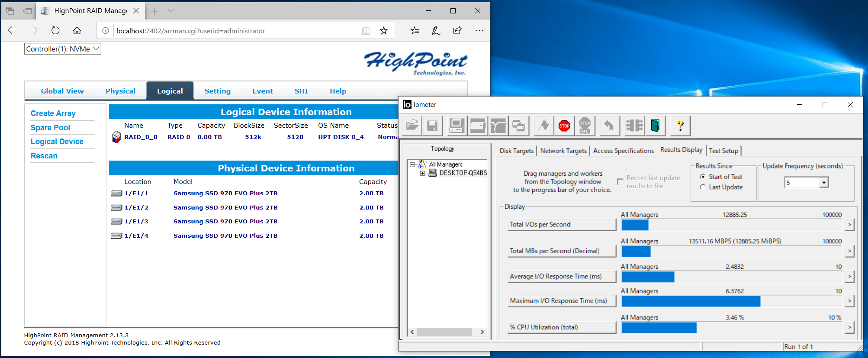Click the disk icon for 1/E1/1
This screenshot has width=868, height=358.
[116, 194]
